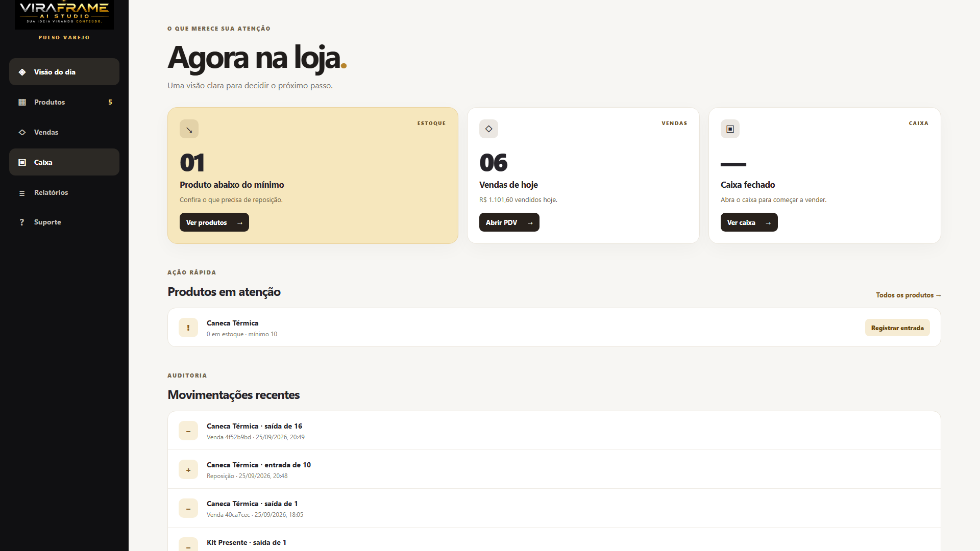Click the Vendas de hoje heading
The width and height of the screenshot is (980, 551).
(508, 185)
